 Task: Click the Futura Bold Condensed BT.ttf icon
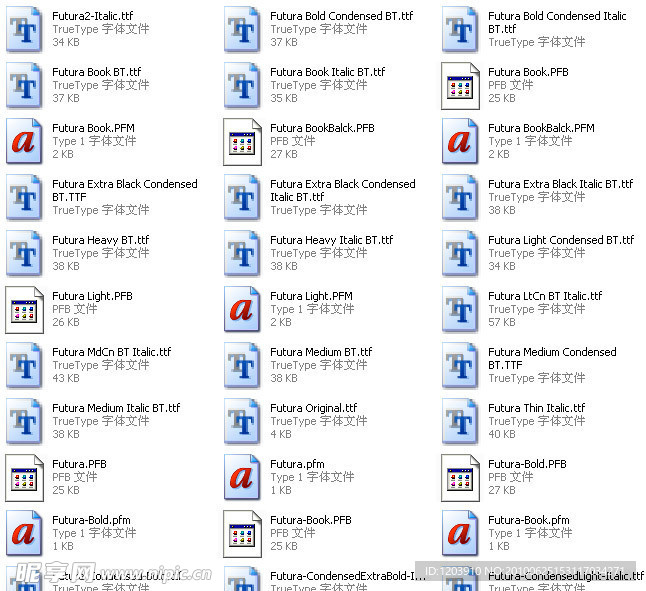(242, 29)
